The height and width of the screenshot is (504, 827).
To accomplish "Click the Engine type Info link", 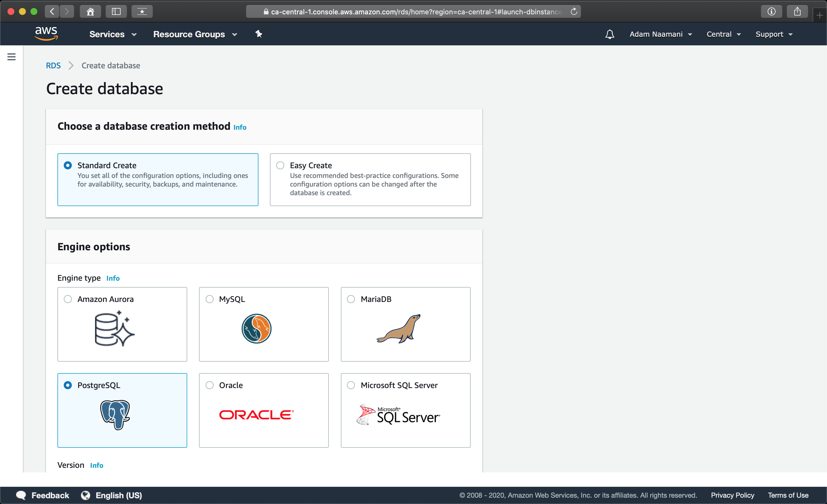I will click(x=113, y=278).
